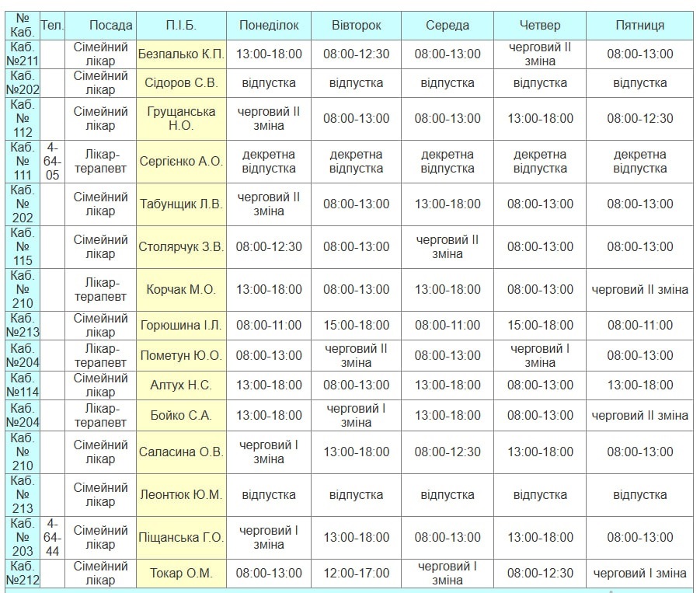Viewport: 700px width, 593px height.
Task: Click Горюшина's Tuesday cell "15:00-18:00"
Action: point(357,326)
